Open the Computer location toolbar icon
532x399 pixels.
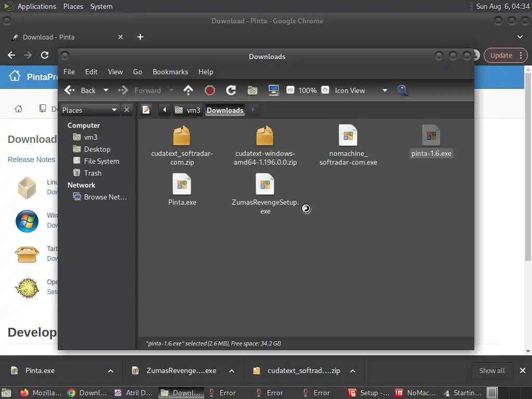coord(273,90)
